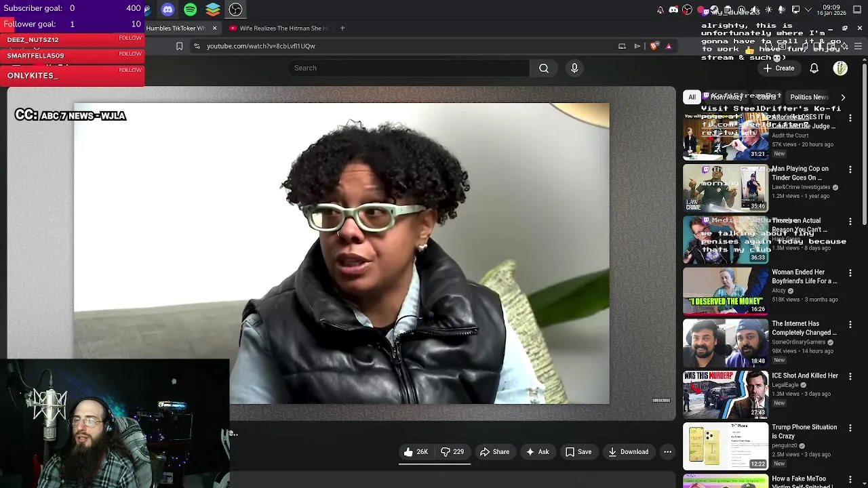Open the 18:48 SomeOrdinaryGamers thumbnail

coord(726,343)
